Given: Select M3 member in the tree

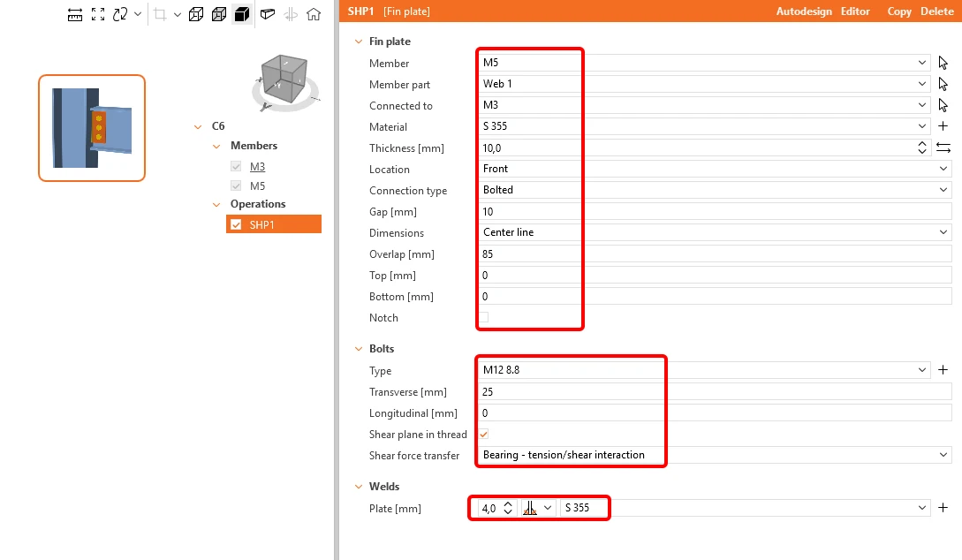Looking at the screenshot, I should 258,166.
